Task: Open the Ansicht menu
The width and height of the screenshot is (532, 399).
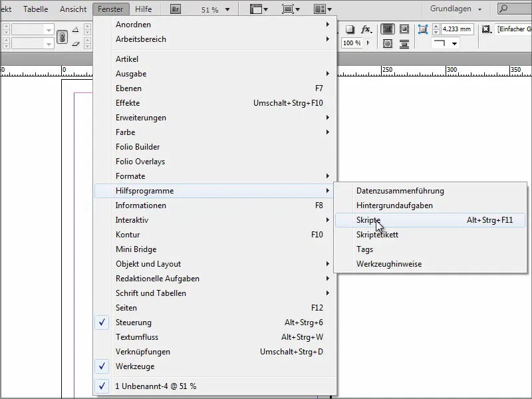Action: (x=73, y=9)
